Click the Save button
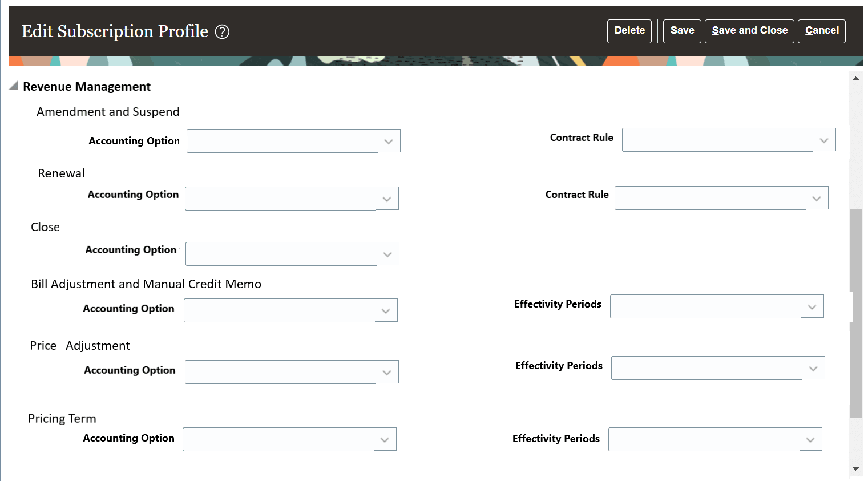The image size is (868, 481). pyautogui.click(x=682, y=31)
